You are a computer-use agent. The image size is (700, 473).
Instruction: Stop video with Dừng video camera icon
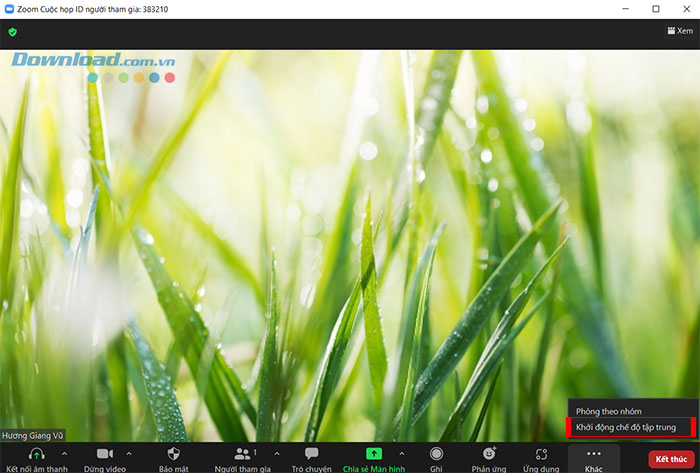pyautogui.click(x=104, y=454)
